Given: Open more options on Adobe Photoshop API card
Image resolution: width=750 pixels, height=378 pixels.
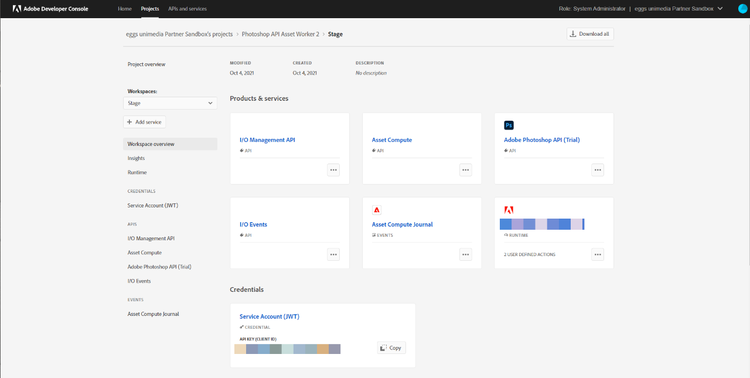Looking at the screenshot, I should [597, 170].
